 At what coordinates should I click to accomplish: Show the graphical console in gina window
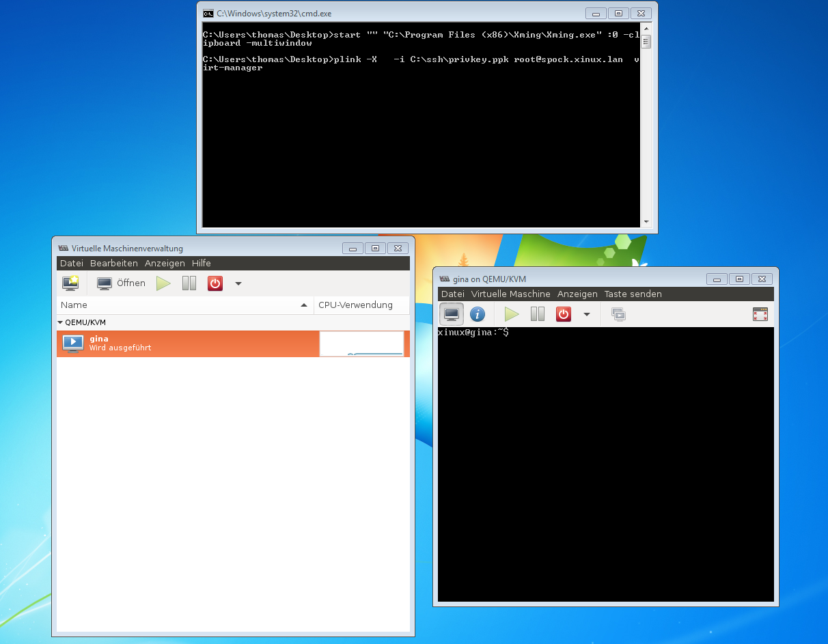[451, 314]
